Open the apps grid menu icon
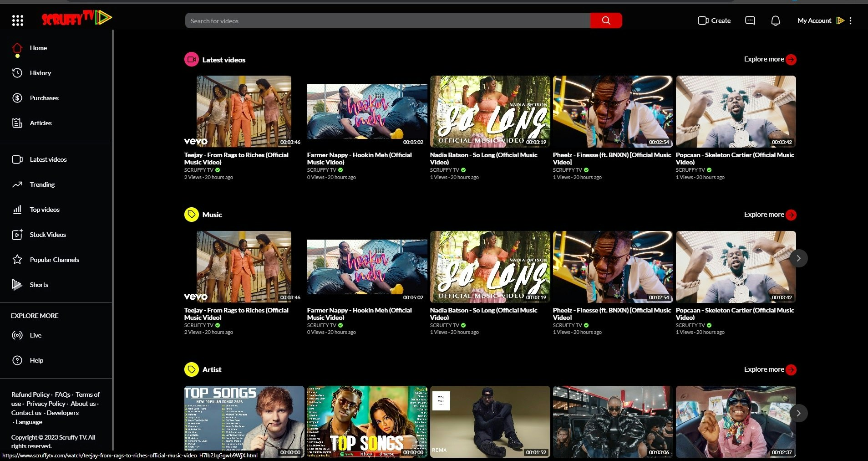This screenshot has height=461, width=868. [x=17, y=20]
